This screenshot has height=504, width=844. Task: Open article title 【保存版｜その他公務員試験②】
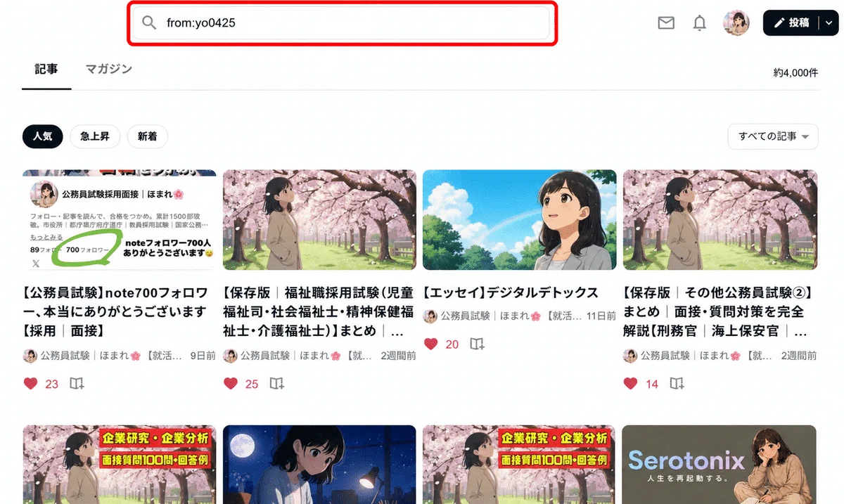[719, 311]
